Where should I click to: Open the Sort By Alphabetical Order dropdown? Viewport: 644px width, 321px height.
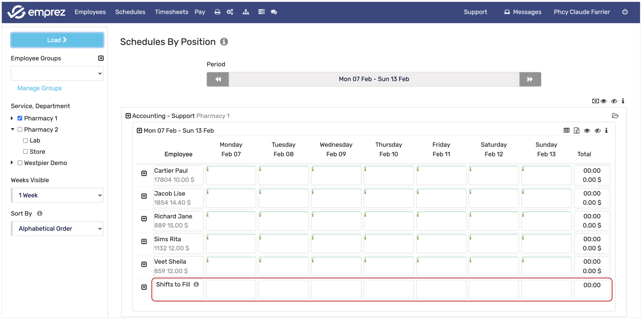point(57,228)
